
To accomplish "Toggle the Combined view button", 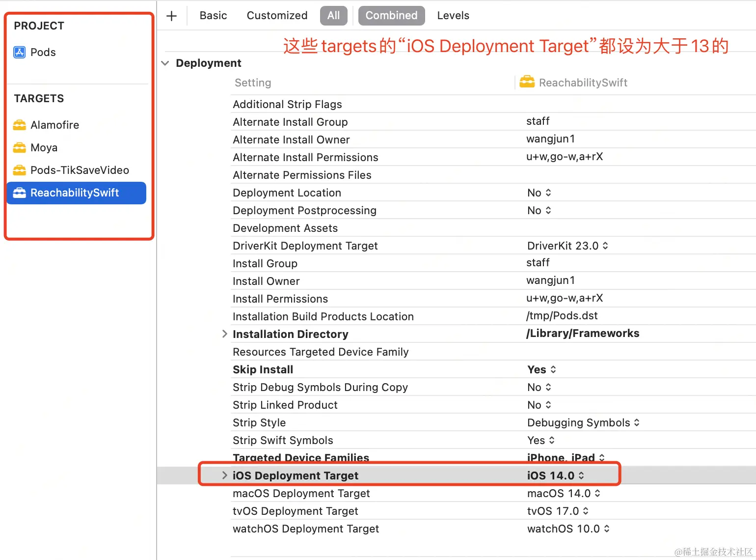I will 391,16.
